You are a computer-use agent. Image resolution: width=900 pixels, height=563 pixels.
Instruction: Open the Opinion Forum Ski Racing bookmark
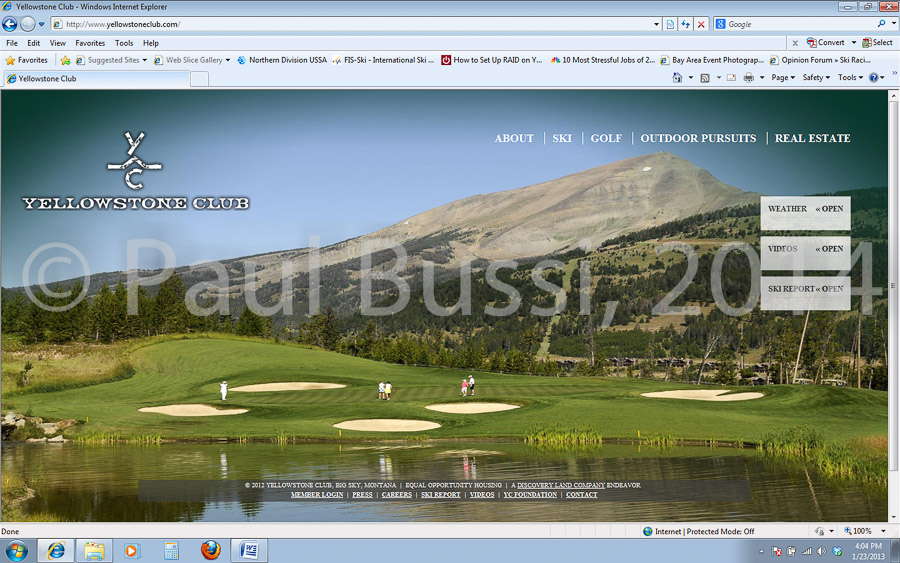[820, 60]
